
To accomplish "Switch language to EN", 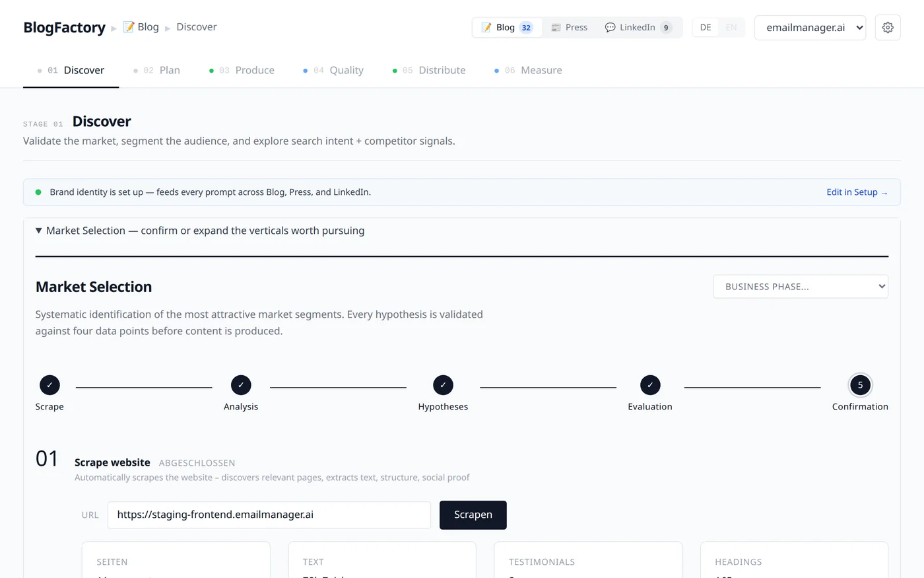I will pyautogui.click(x=731, y=28).
